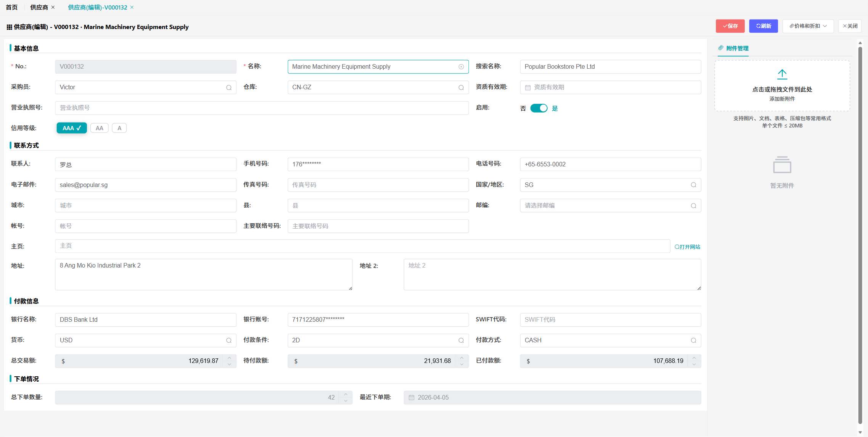Click calendar icon in 资质有效期 field
This screenshot has height=437, width=868.
point(528,87)
